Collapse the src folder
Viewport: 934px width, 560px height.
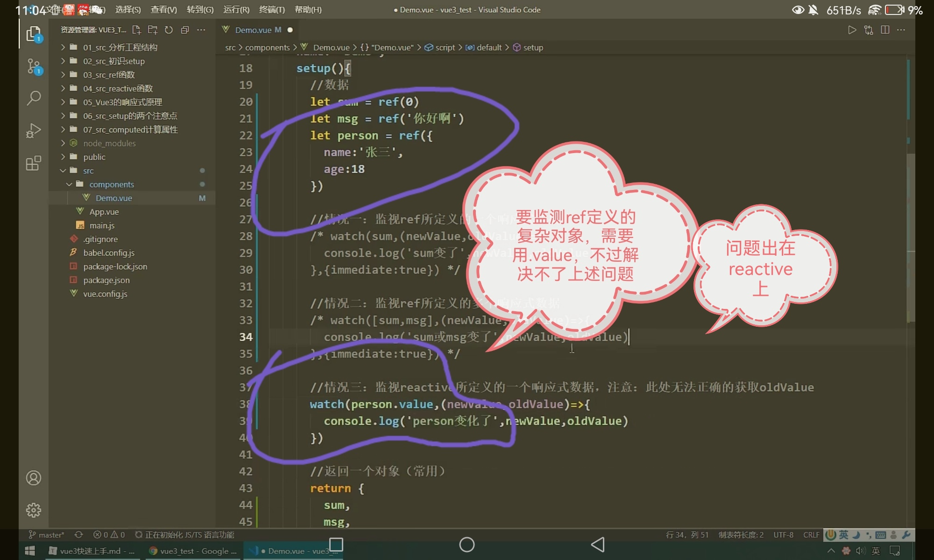pos(88,171)
